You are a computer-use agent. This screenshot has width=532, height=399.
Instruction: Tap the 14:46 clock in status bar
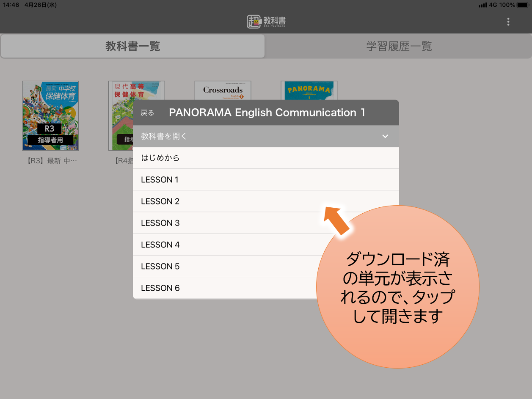coord(11,5)
